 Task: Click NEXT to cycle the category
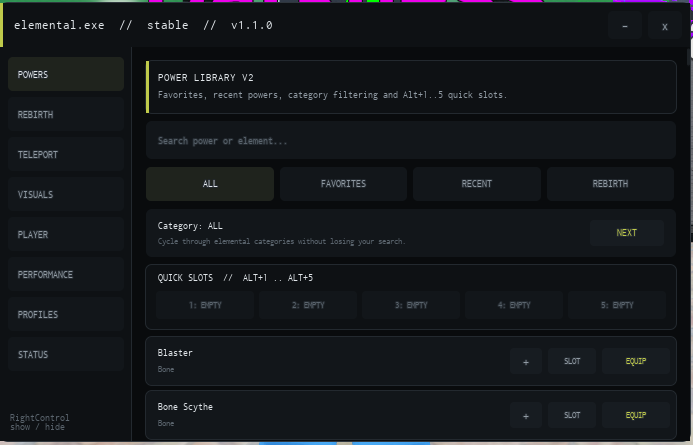coord(627,233)
